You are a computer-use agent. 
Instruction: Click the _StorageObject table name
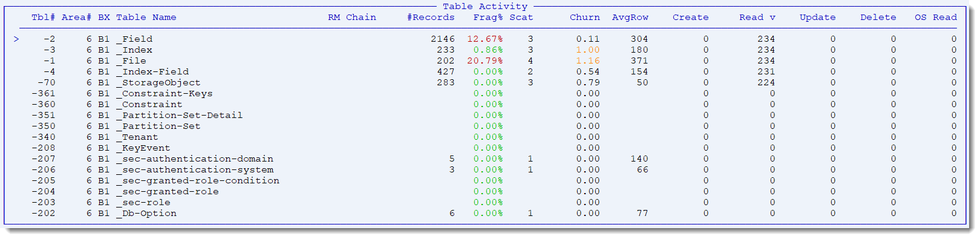point(158,83)
